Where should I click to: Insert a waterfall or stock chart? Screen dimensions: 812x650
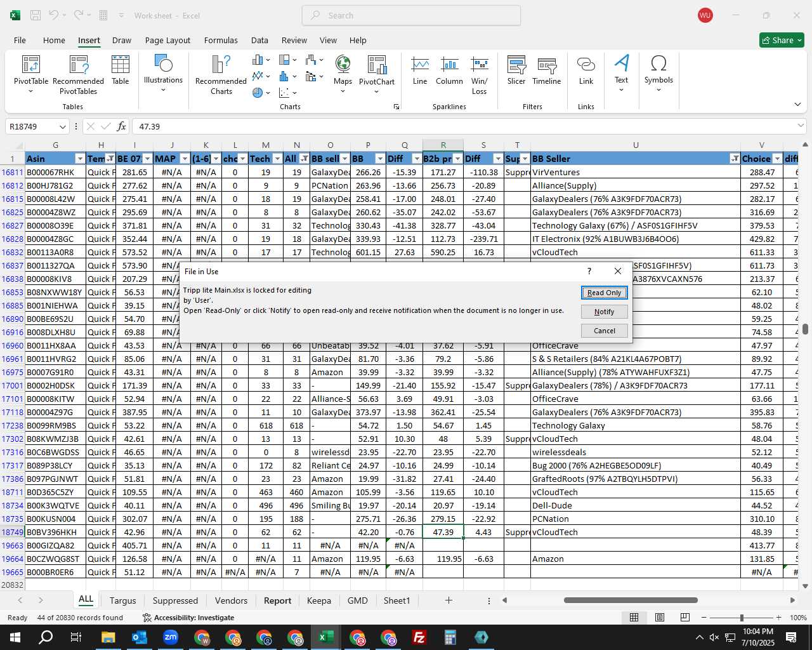pyautogui.click(x=314, y=60)
